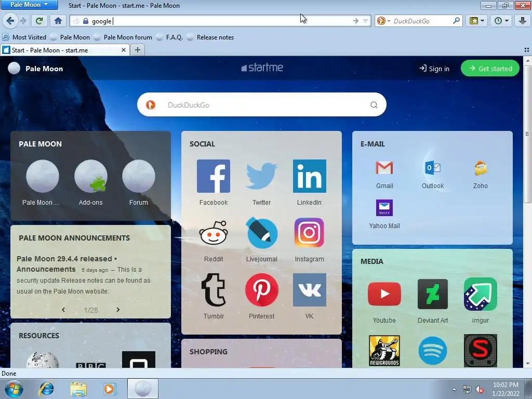Open the Twitter bird icon
Image resolution: width=532 pixels, height=399 pixels.
click(262, 176)
